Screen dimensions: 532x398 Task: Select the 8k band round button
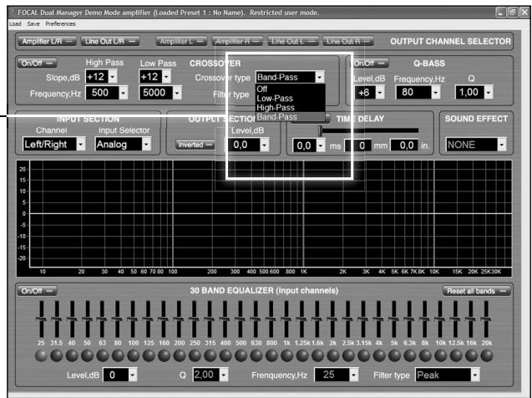tap(425, 355)
